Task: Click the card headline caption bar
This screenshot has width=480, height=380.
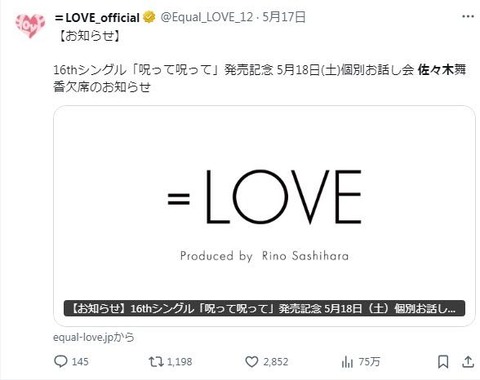Action: click(x=264, y=308)
